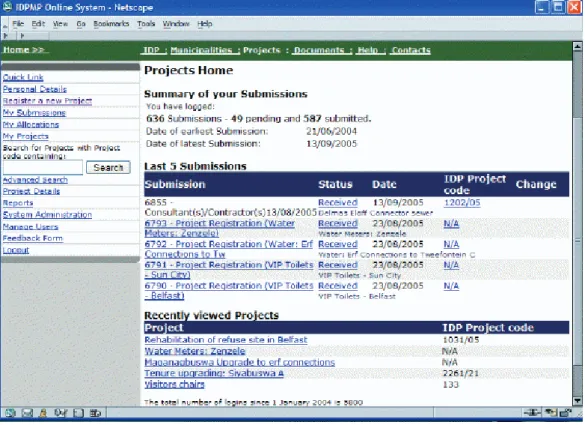This screenshot has width=585, height=425.
Task: Open submission 6791 VIP Toilets Sun City
Action: click(x=229, y=269)
